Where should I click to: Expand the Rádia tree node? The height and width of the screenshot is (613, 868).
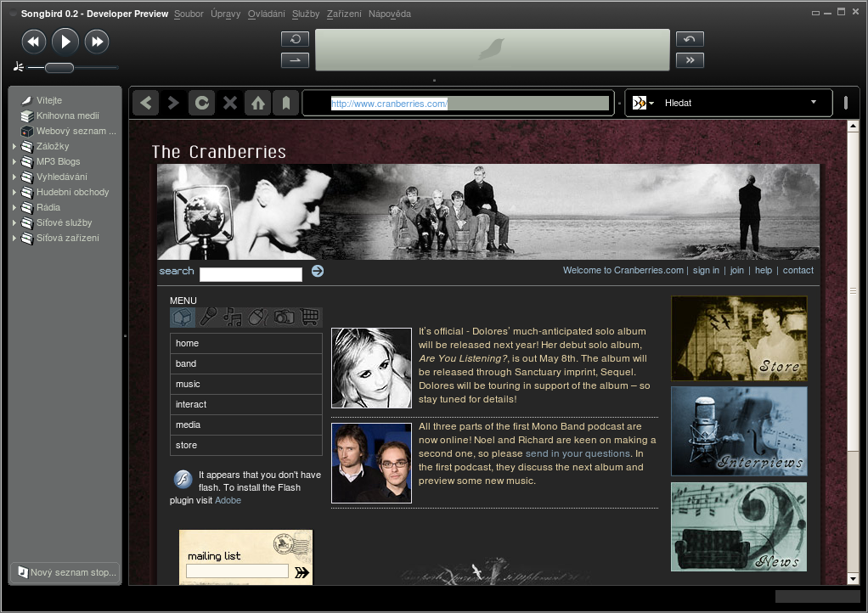point(14,207)
